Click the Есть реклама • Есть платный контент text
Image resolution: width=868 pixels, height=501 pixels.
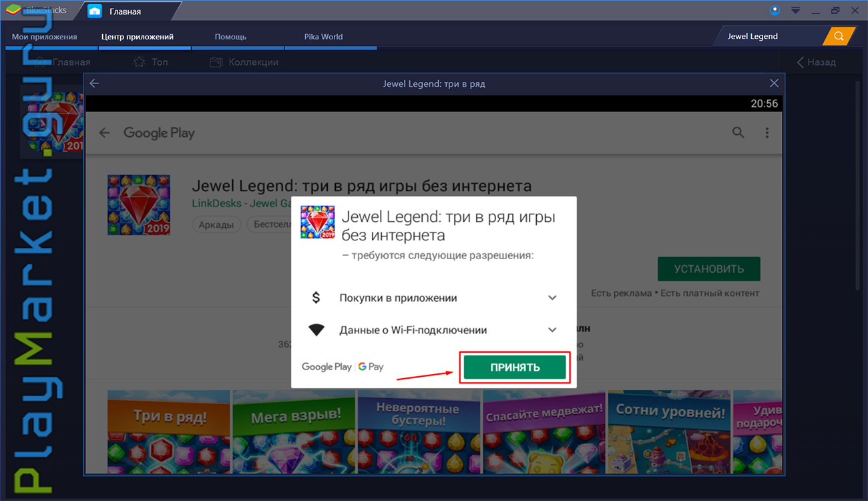(675, 293)
